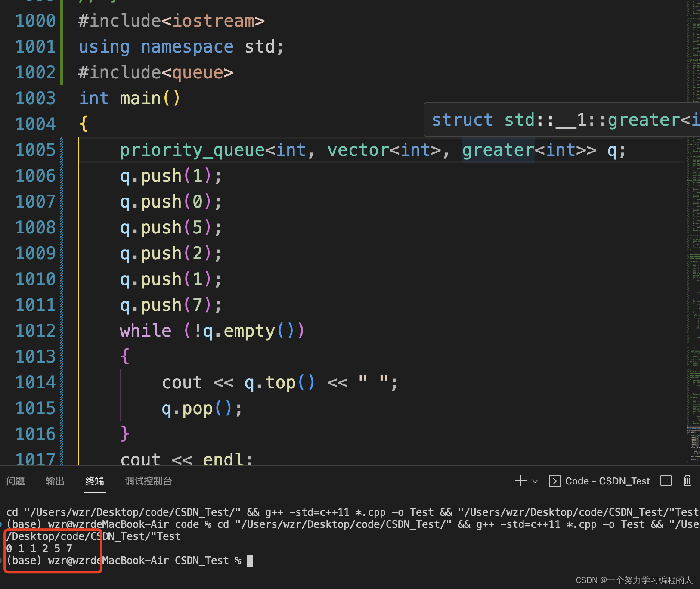
Task: Click the endl token on line 1017
Action: (223, 459)
